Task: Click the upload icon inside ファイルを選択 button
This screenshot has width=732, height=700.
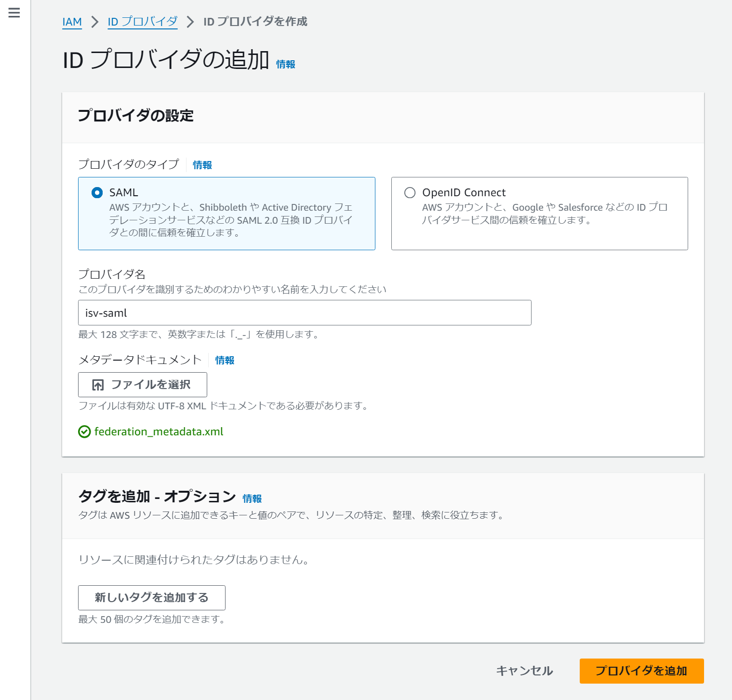Action: coord(98,384)
